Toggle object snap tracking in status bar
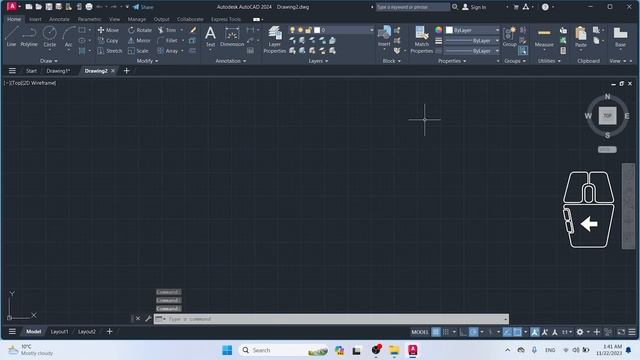This screenshot has width=640, height=360. pyautogui.click(x=507, y=332)
